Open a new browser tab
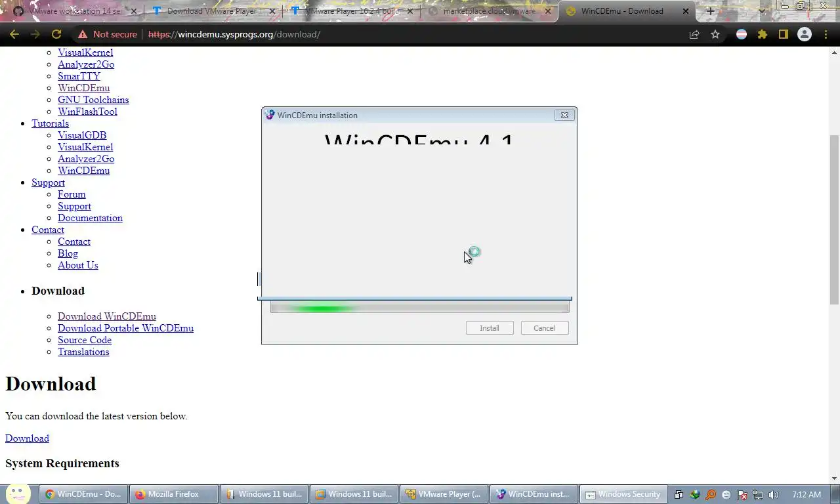Screen dimensions: 840x504 (710, 11)
